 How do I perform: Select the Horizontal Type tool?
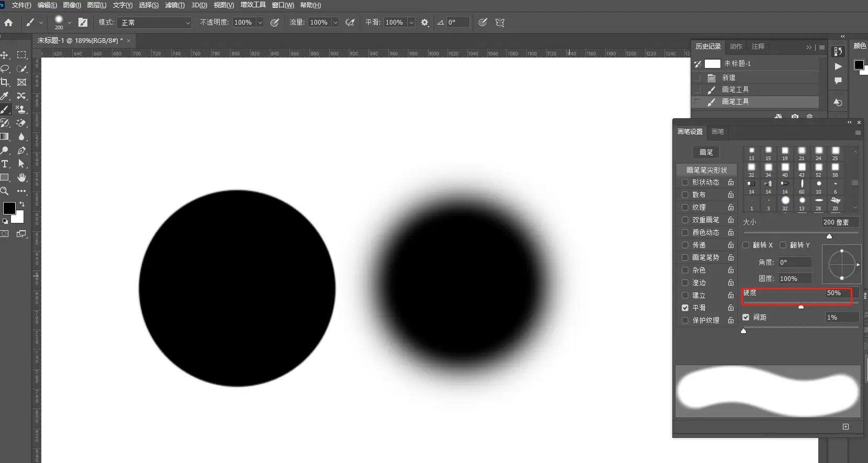point(5,164)
